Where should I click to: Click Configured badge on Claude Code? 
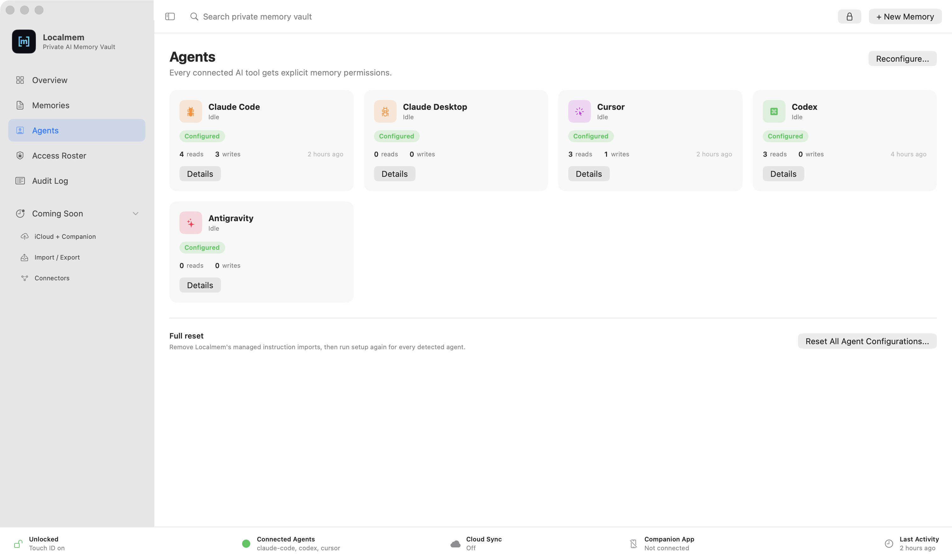202,136
